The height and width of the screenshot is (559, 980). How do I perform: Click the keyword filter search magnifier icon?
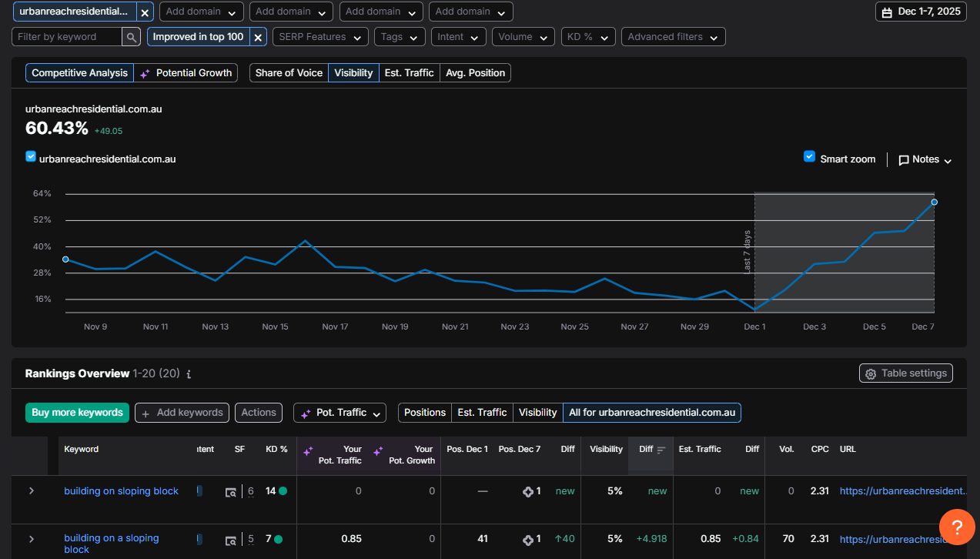[132, 37]
